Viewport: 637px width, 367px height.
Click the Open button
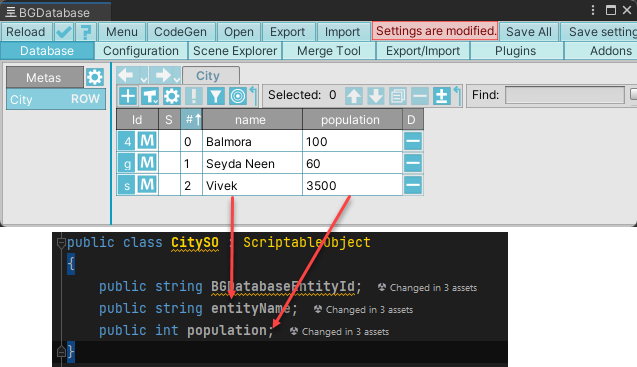pos(239,32)
